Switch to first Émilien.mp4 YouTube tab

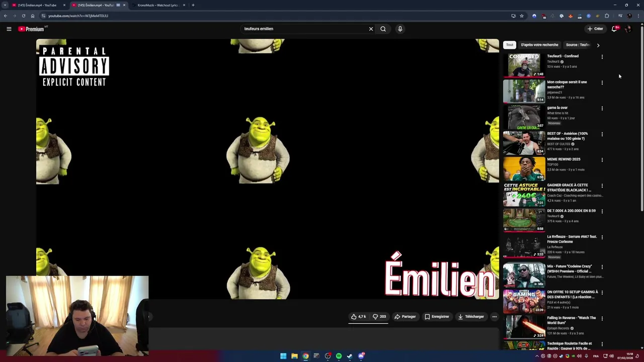pos(38,5)
